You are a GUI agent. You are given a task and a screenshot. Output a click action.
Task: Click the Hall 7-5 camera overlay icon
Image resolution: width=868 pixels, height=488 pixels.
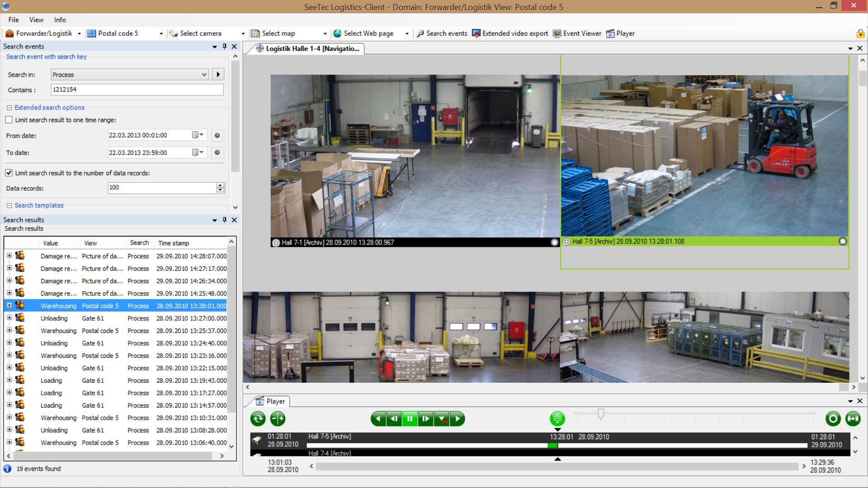566,242
